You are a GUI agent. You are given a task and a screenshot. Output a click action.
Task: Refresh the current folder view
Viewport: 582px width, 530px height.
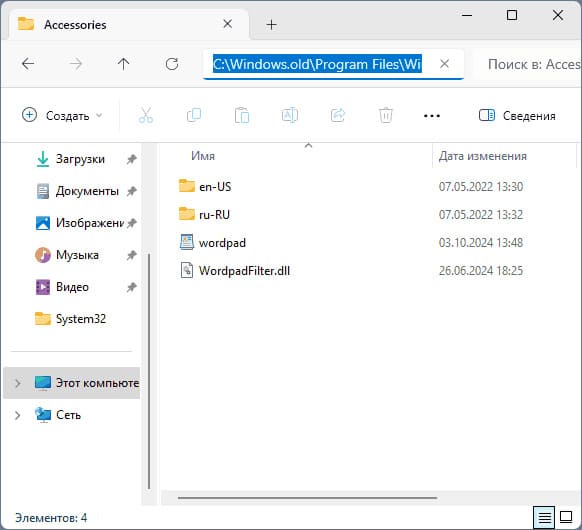pyautogui.click(x=172, y=64)
